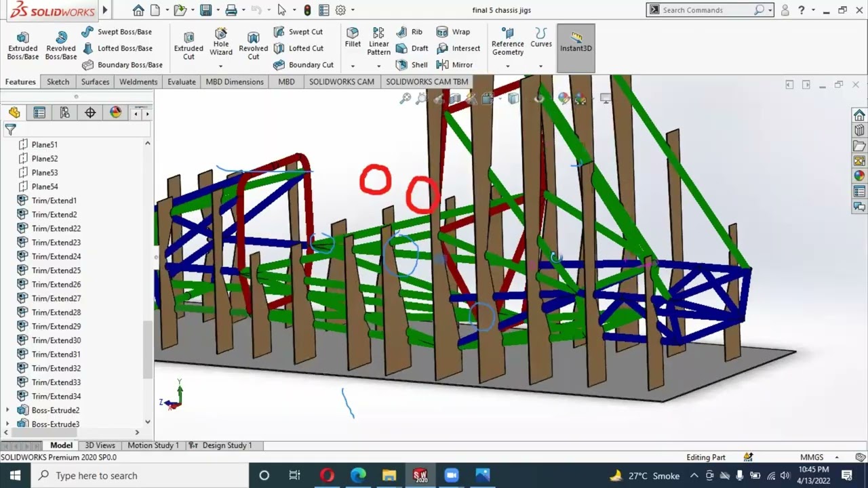Save the document with the disk icon
868x488 pixels.
(205, 10)
